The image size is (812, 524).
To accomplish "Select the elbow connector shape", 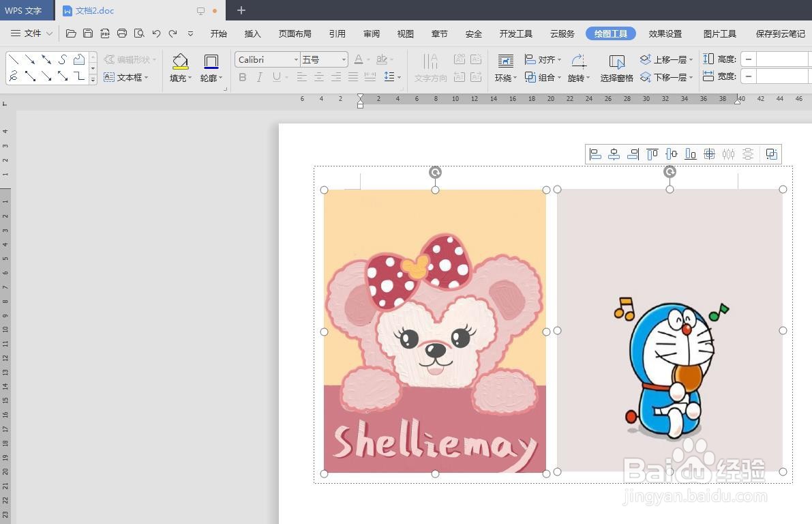I will pyautogui.click(x=78, y=76).
